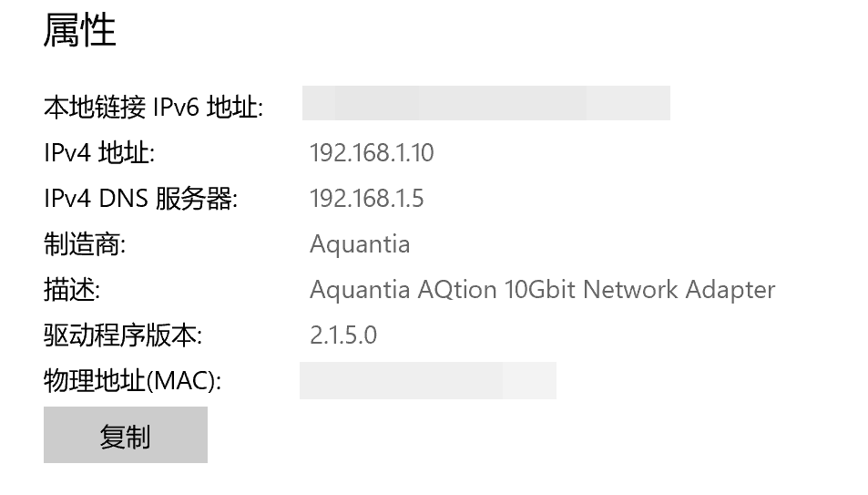Screen dimensions: 868x495
Task: Select the IPv4 地址 label
Action: click(99, 152)
